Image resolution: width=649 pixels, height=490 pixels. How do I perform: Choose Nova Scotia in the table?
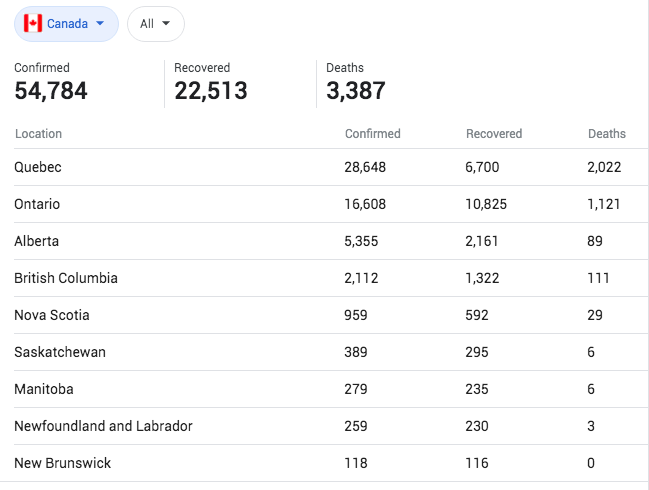pos(52,315)
